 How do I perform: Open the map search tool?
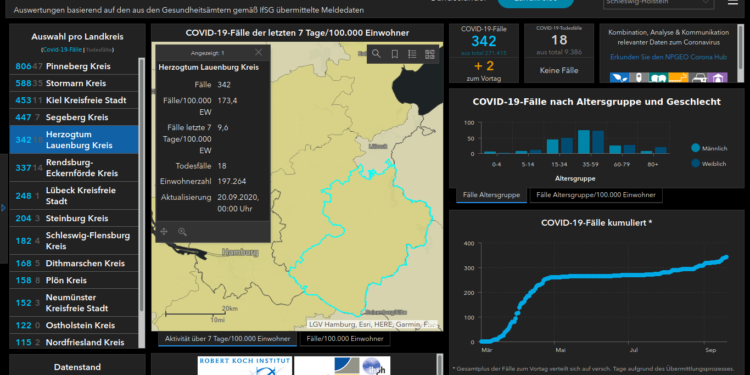376,54
